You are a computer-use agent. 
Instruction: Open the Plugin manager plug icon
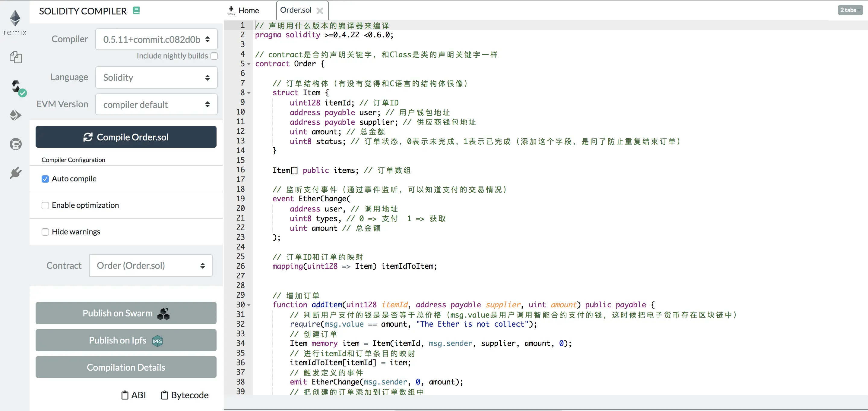15,173
